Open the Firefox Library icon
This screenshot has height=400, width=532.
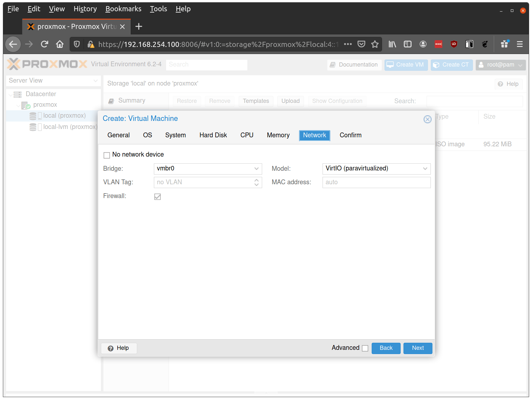pos(392,44)
